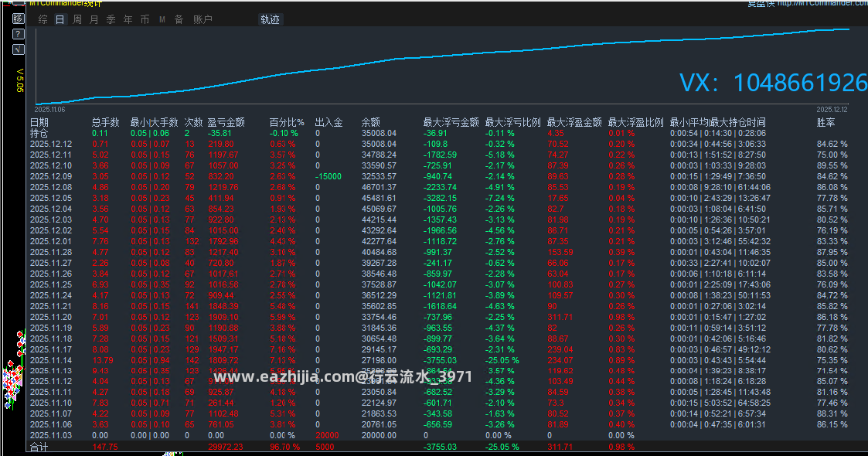Click the chart end date 2025.12.12

[832, 110]
